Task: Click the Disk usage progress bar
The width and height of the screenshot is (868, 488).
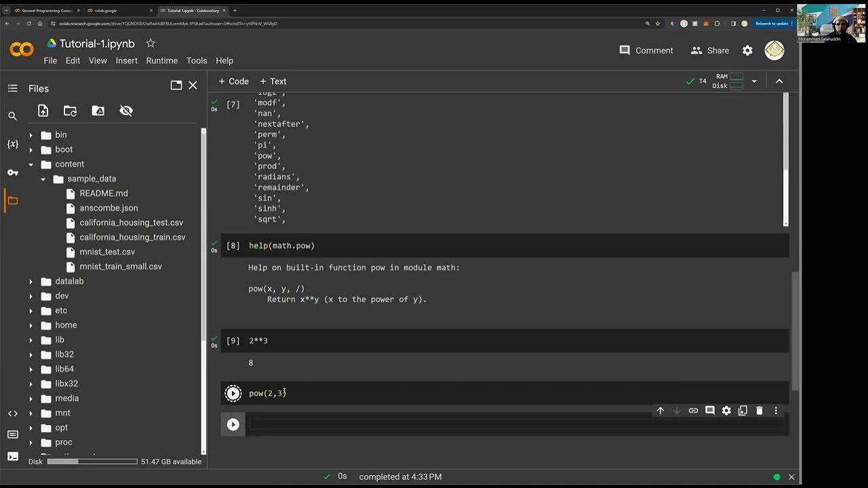Action: pyautogui.click(x=92, y=462)
